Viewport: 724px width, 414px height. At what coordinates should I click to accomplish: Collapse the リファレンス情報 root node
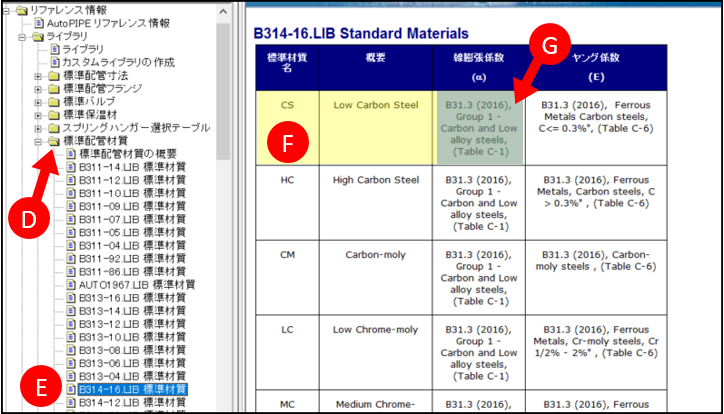pyautogui.click(x=6, y=11)
